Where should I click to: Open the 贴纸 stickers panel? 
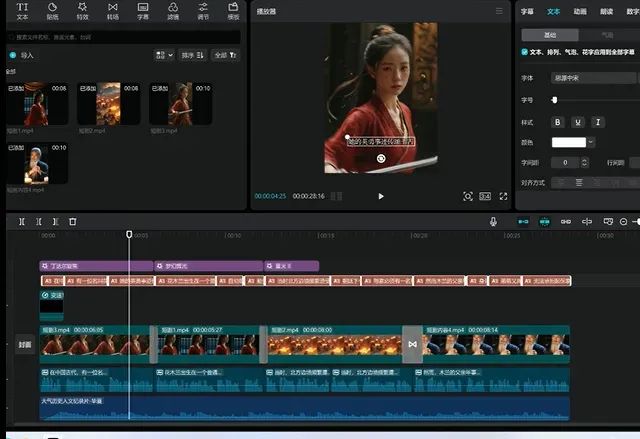[52, 11]
